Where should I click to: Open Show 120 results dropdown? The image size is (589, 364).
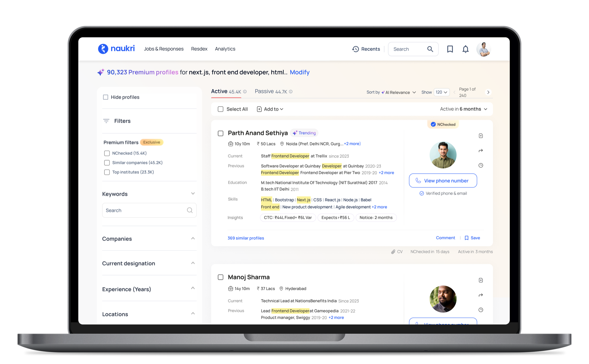click(x=441, y=92)
